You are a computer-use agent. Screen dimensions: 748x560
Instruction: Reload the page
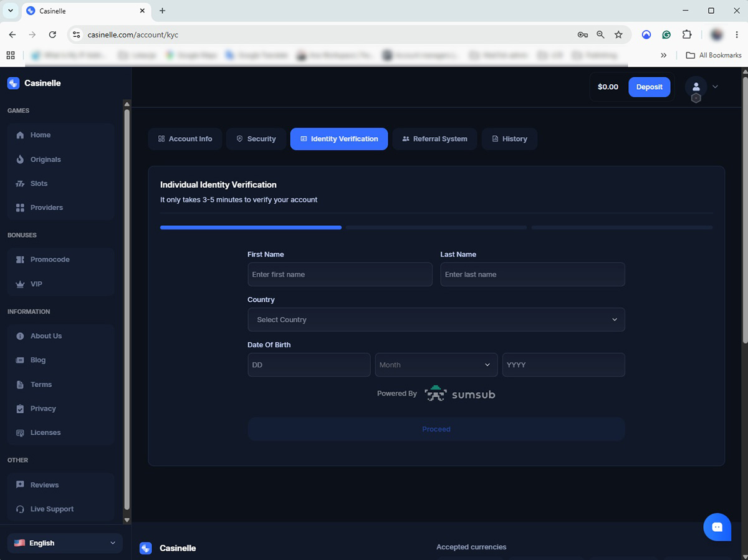pyautogui.click(x=52, y=35)
